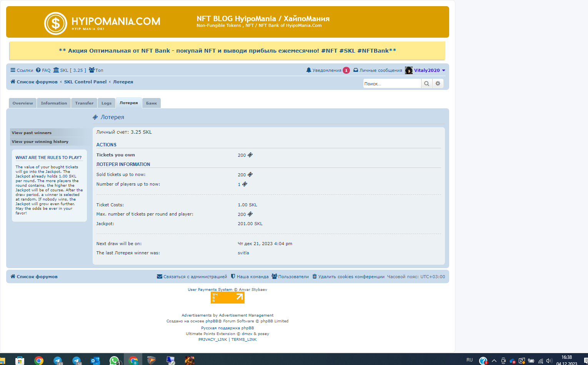This screenshot has height=365, width=588.
Task: Click Удалить cookies конференции link
Action: pos(351,277)
